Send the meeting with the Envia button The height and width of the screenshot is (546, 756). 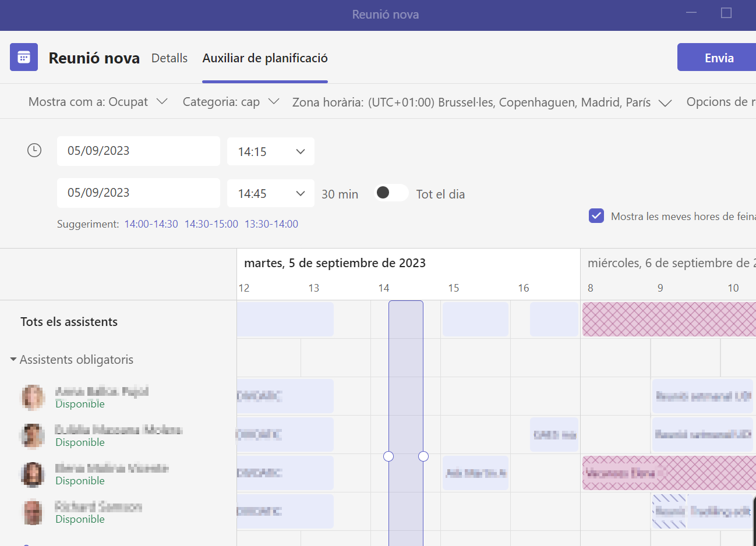718,57
